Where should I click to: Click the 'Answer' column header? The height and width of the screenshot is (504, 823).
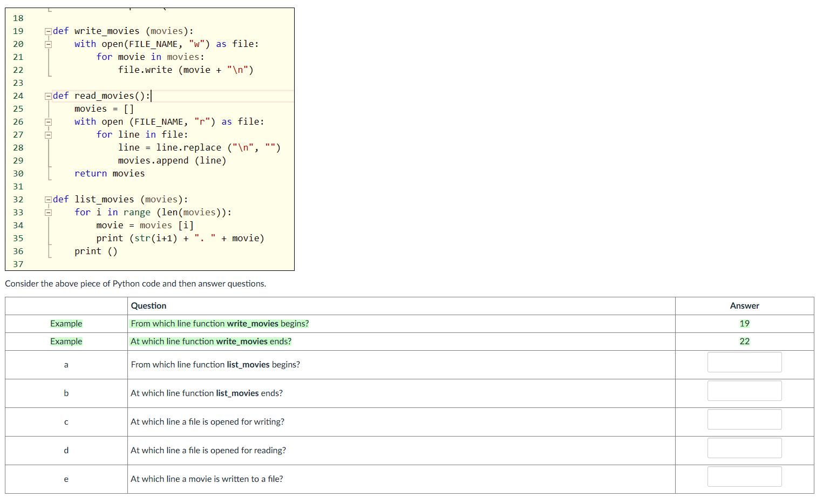pyautogui.click(x=744, y=305)
